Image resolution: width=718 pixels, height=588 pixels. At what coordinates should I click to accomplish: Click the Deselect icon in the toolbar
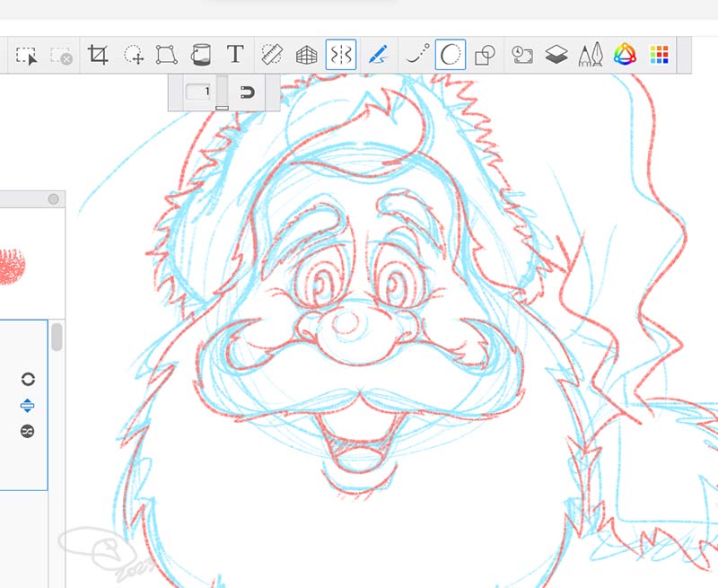pos(62,56)
